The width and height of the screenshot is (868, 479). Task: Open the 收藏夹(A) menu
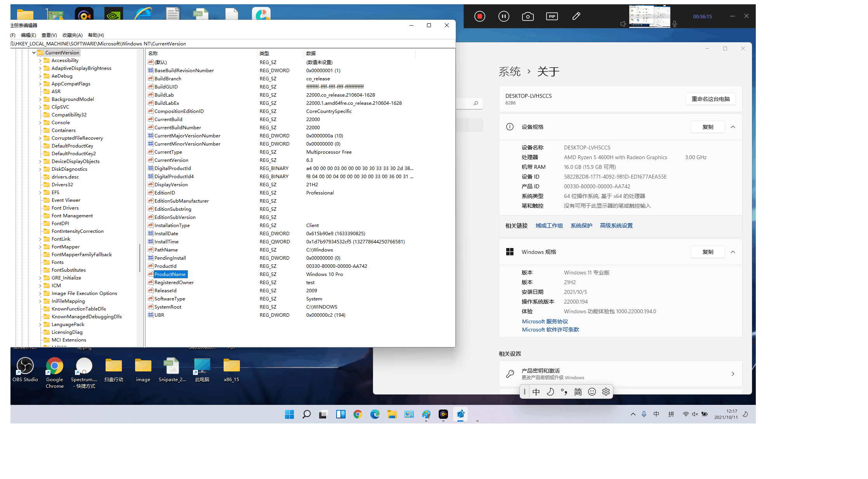[72, 35]
